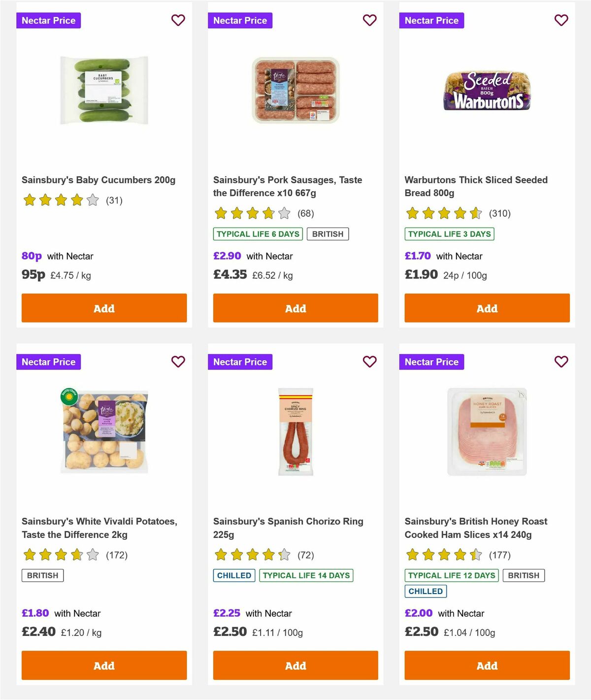Toggle the favourite heart on Baby Cucumbers
The height and width of the screenshot is (700, 591).
click(178, 20)
